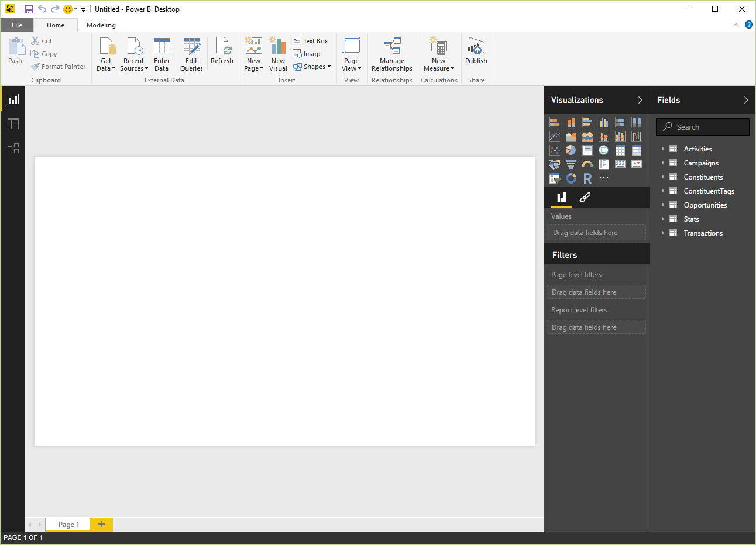The height and width of the screenshot is (545, 756).
Task: Select the area chart visualization
Action: 571,136
